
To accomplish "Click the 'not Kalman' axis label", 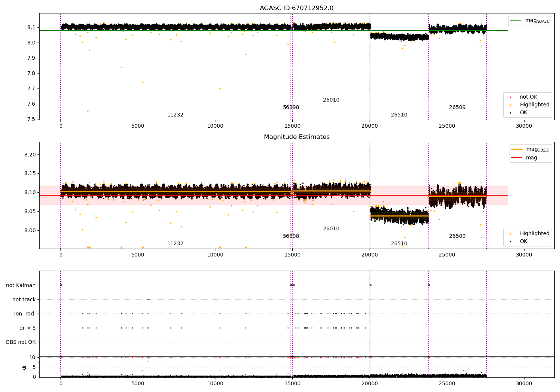I will point(21,285).
